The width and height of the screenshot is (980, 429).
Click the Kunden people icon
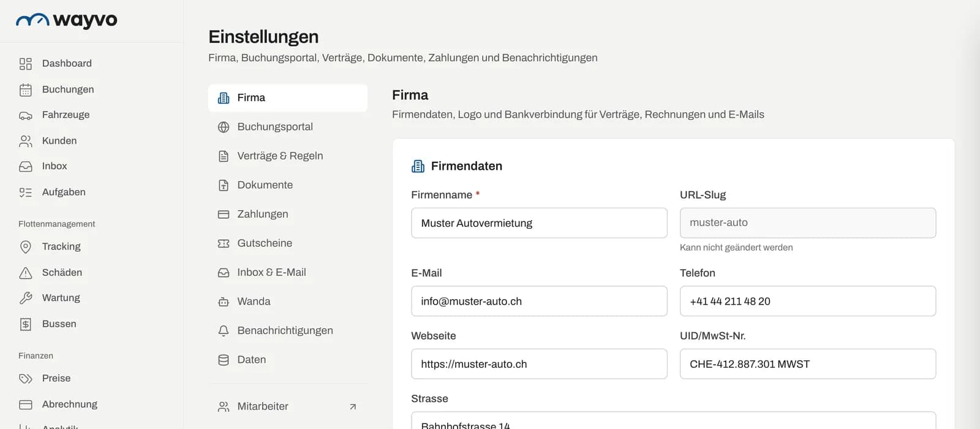click(26, 141)
